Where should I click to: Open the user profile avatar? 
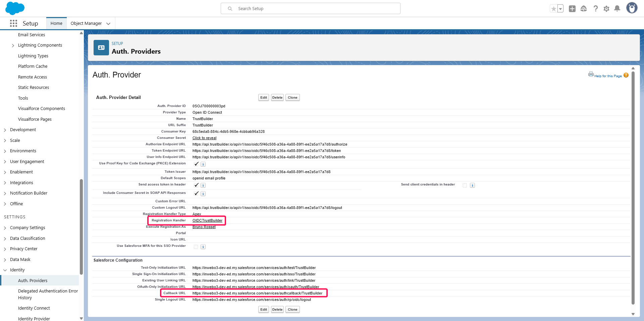pos(632,8)
